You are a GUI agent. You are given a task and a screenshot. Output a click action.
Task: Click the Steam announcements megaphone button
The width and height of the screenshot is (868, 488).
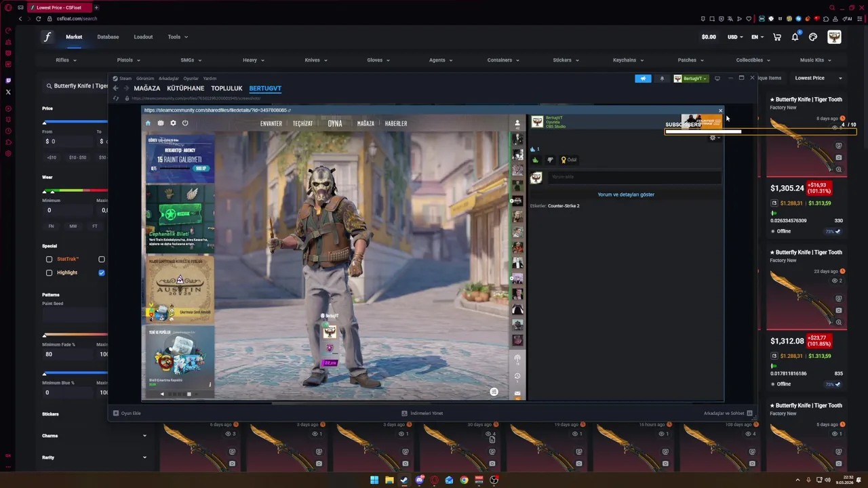coord(643,79)
